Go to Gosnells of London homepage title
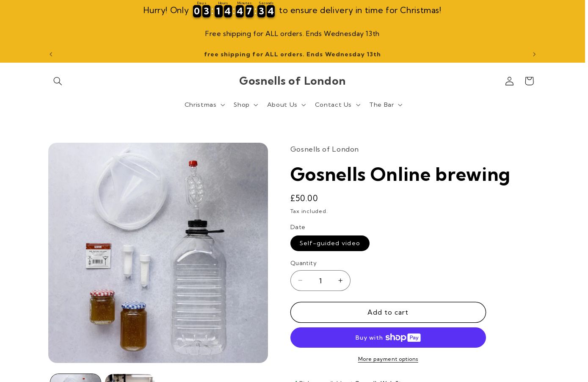 click(293, 80)
